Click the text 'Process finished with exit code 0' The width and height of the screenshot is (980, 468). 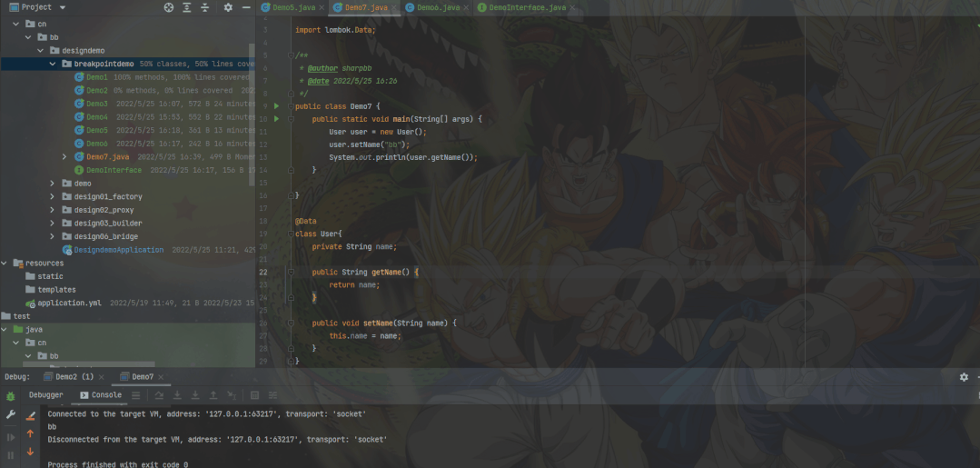pos(117,465)
